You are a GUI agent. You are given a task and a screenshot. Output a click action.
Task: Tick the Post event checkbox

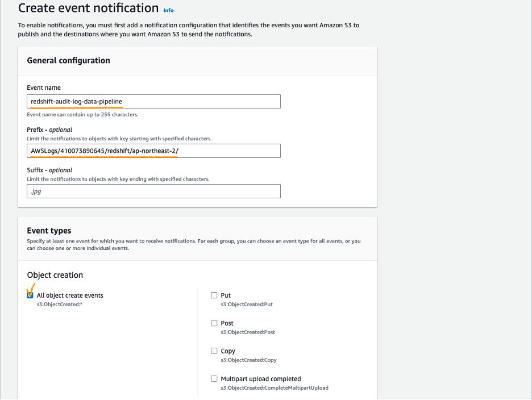click(214, 323)
